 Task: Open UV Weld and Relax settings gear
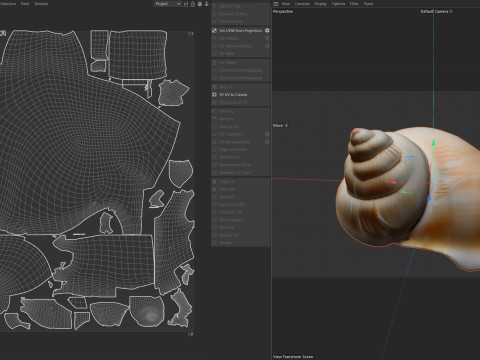267,46
